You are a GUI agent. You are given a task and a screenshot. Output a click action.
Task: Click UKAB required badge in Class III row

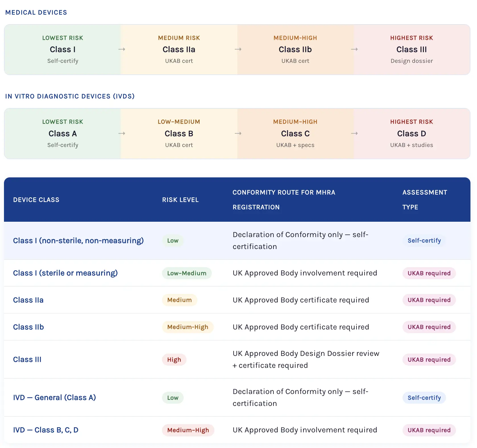(x=429, y=360)
